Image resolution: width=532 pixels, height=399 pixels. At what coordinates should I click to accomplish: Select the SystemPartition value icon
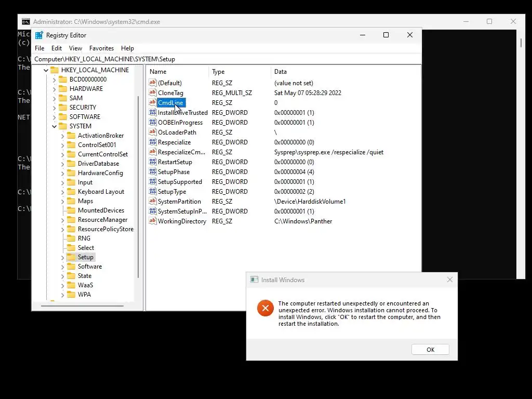tap(153, 201)
